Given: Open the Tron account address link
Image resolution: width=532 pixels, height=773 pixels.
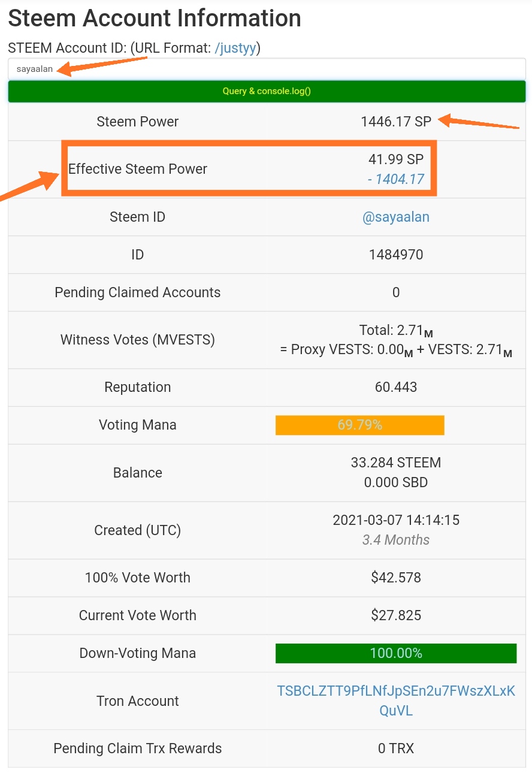Looking at the screenshot, I should click(395, 700).
